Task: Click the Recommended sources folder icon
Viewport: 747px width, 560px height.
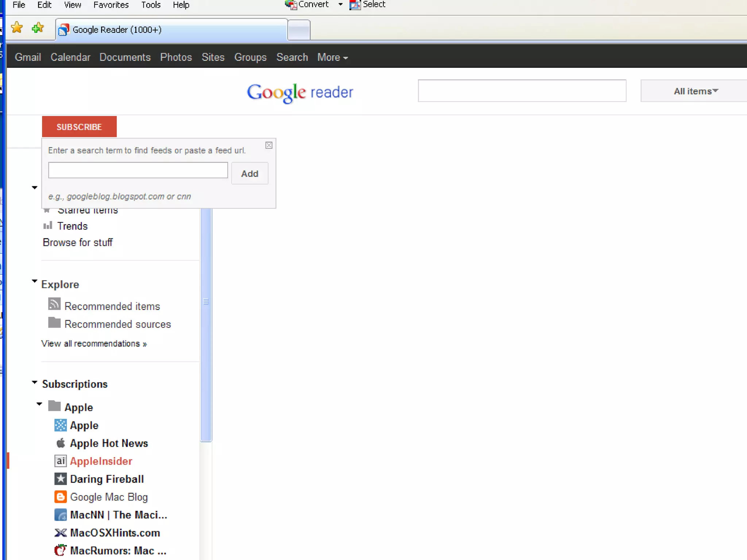Action: (54, 323)
